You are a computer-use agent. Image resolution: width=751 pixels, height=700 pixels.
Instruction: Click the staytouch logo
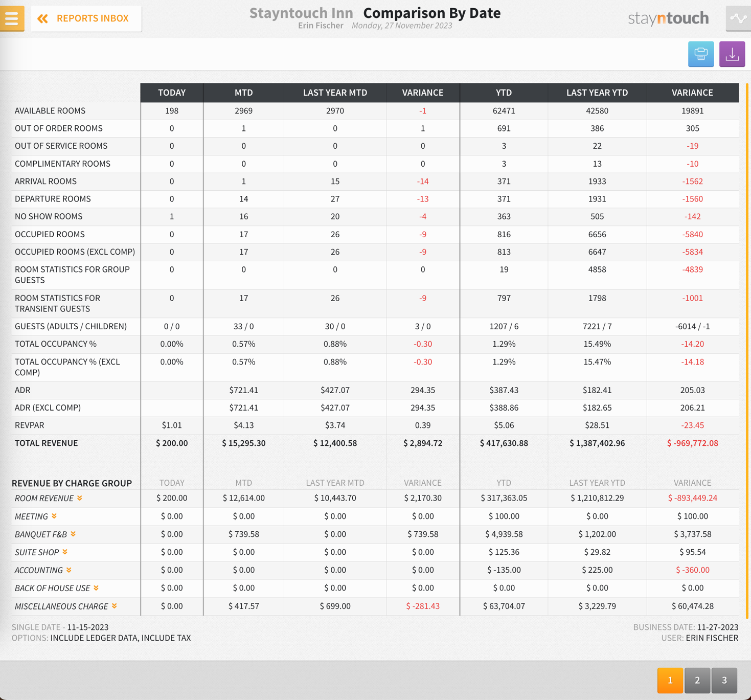tap(668, 18)
